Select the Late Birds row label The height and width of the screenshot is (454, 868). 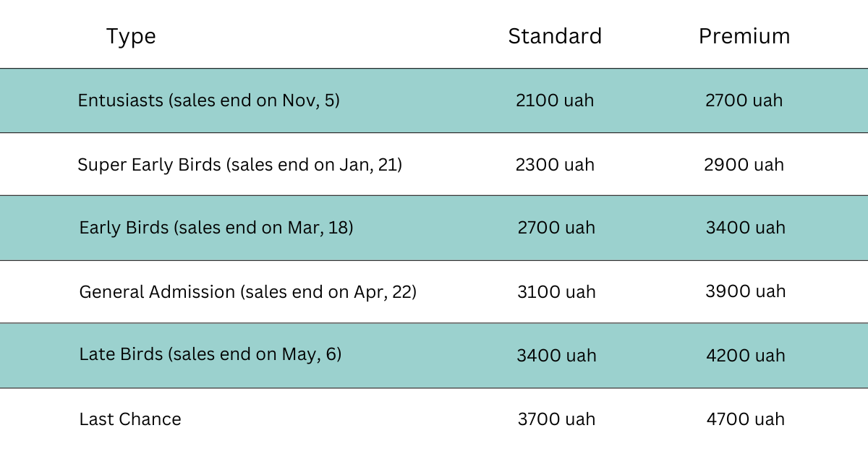[210, 354]
